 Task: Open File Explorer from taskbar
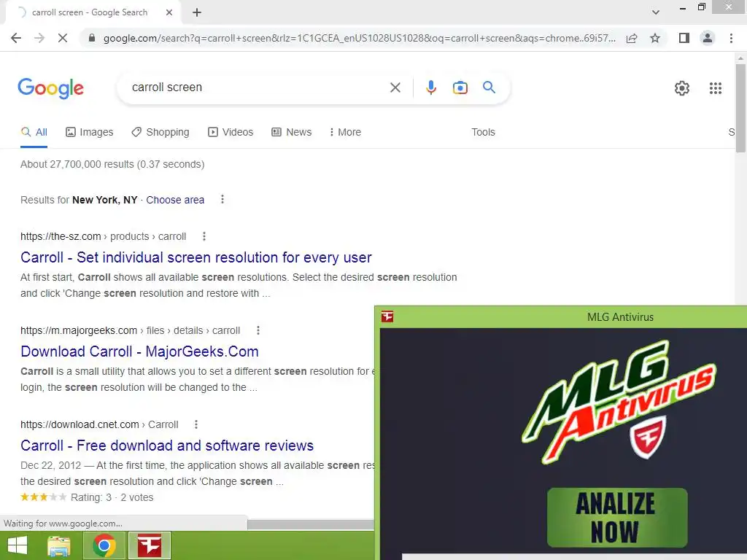pyautogui.click(x=58, y=545)
